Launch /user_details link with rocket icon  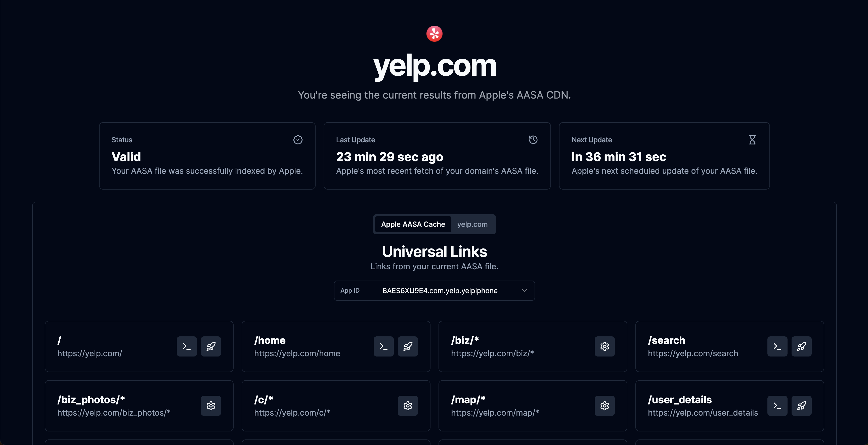pyautogui.click(x=801, y=406)
